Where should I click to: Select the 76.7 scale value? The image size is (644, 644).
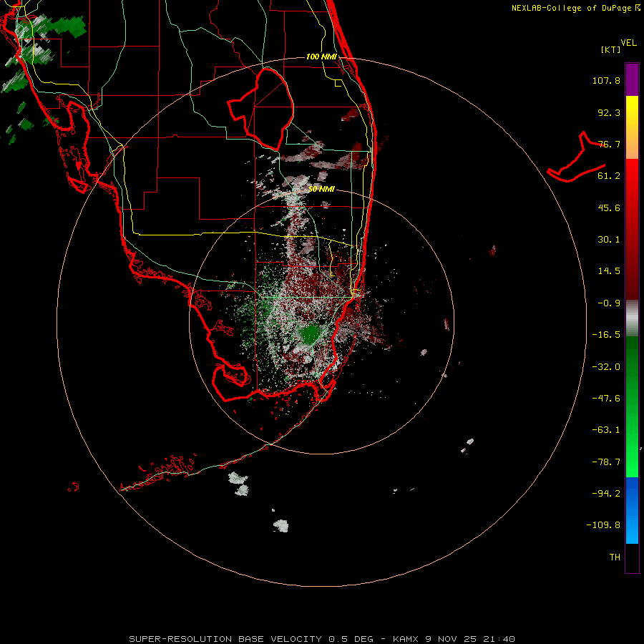(609, 144)
